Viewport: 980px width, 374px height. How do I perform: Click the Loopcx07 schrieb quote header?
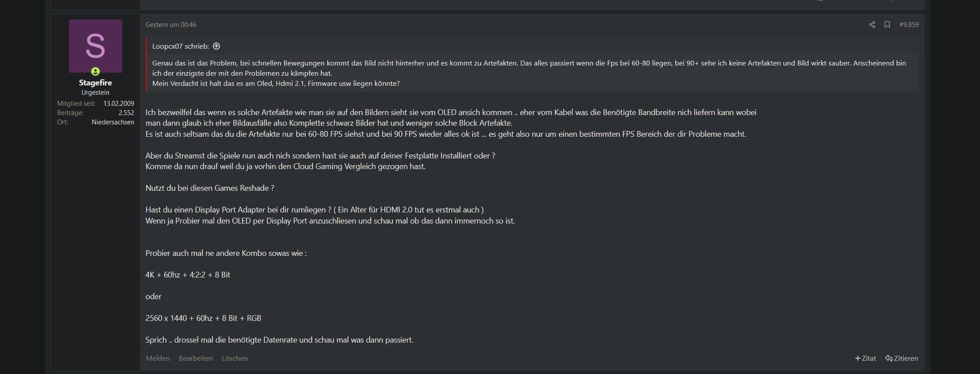181,46
